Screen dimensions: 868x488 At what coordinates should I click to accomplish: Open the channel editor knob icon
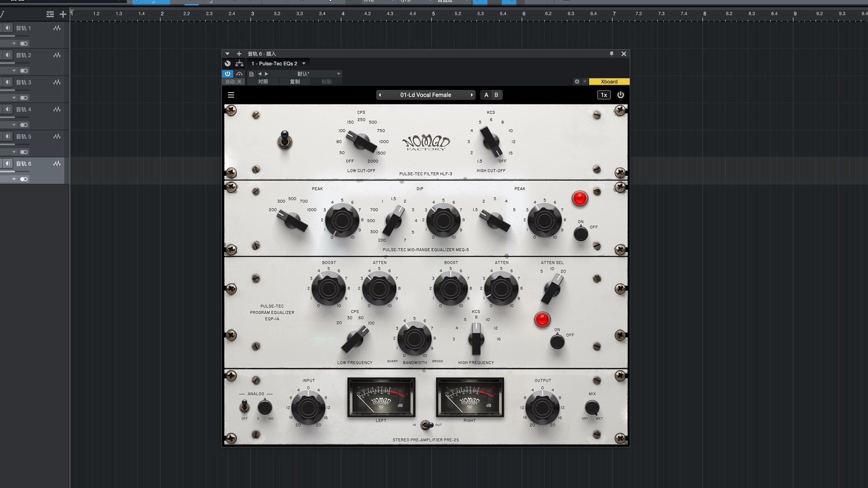[228, 64]
